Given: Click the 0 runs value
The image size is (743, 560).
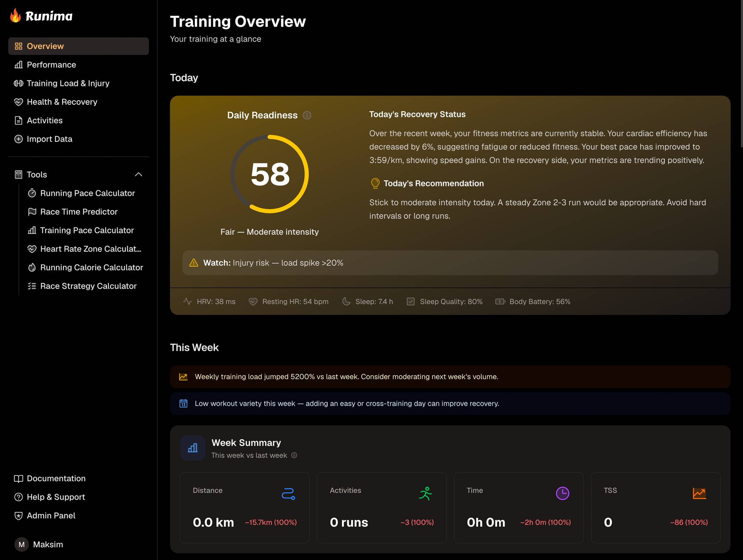Looking at the screenshot, I should point(349,522).
